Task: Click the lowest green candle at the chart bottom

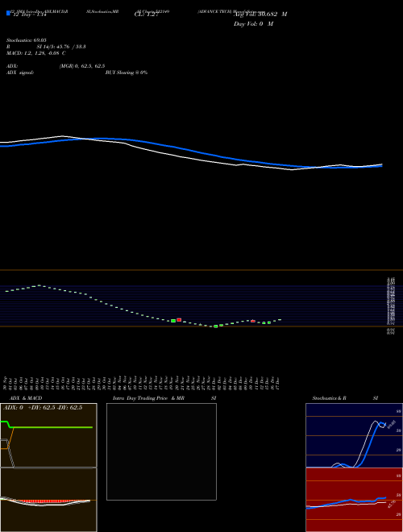Action: click(215, 326)
